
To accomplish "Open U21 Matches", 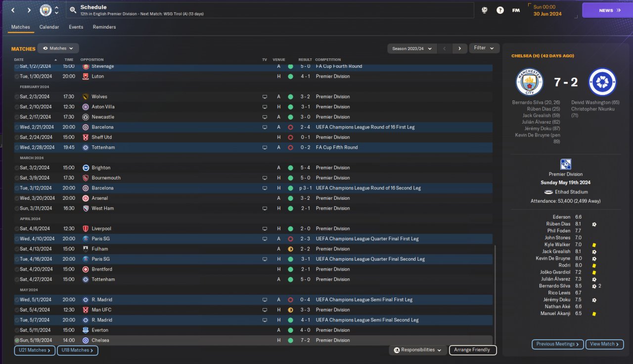I will (35, 350).
